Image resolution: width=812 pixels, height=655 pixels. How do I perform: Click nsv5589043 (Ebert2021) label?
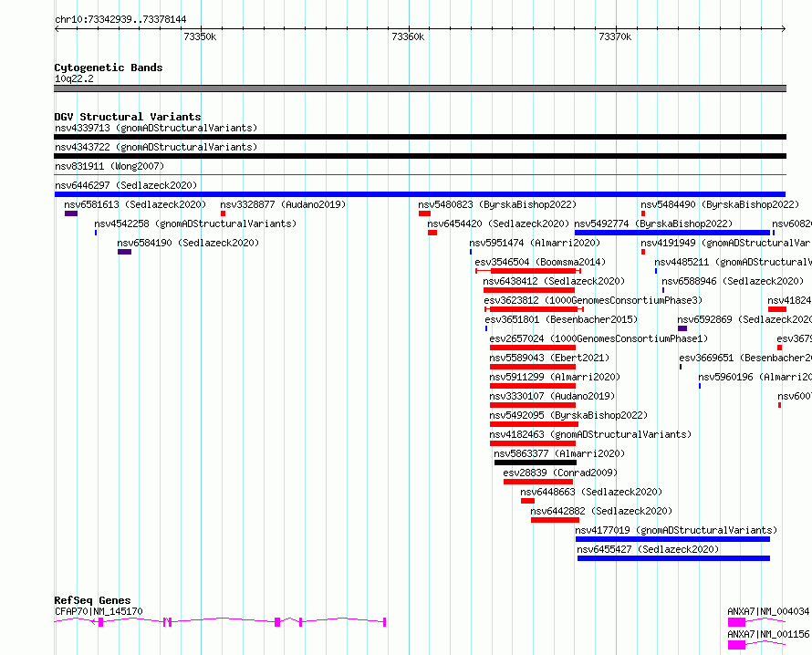click(x=549, y=358)
